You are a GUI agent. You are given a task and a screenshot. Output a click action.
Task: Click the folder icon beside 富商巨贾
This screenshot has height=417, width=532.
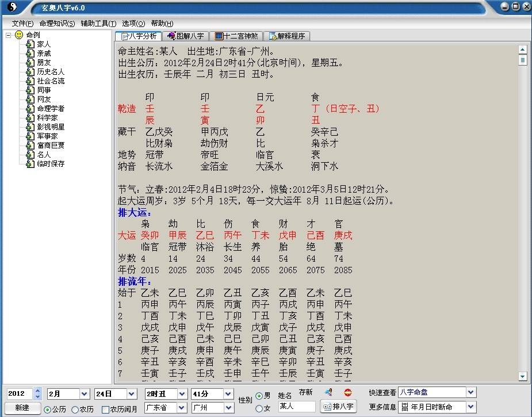coord(30,145)
